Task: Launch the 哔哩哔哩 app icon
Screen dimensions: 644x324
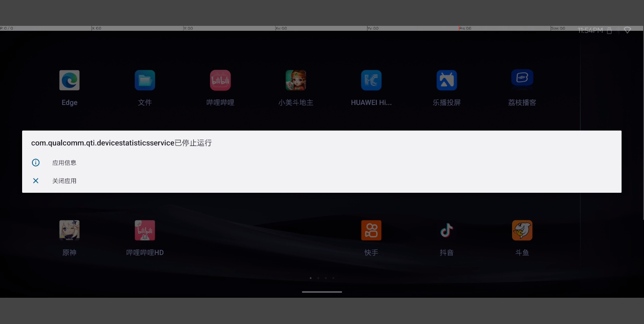Action: coord(220,80)
